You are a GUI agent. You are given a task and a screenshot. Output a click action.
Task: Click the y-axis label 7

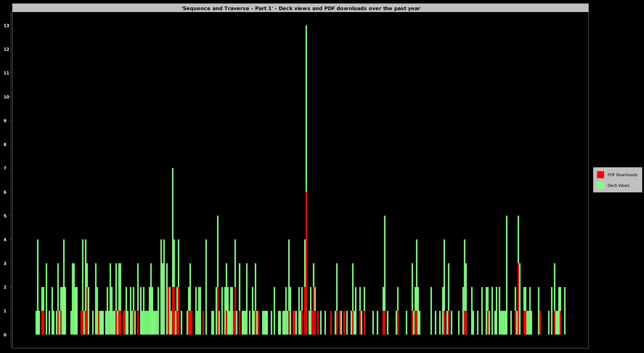pos(5,168)
